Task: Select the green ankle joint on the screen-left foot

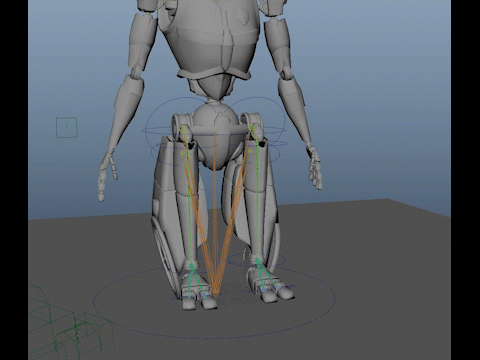Action: tap(192, 266)
